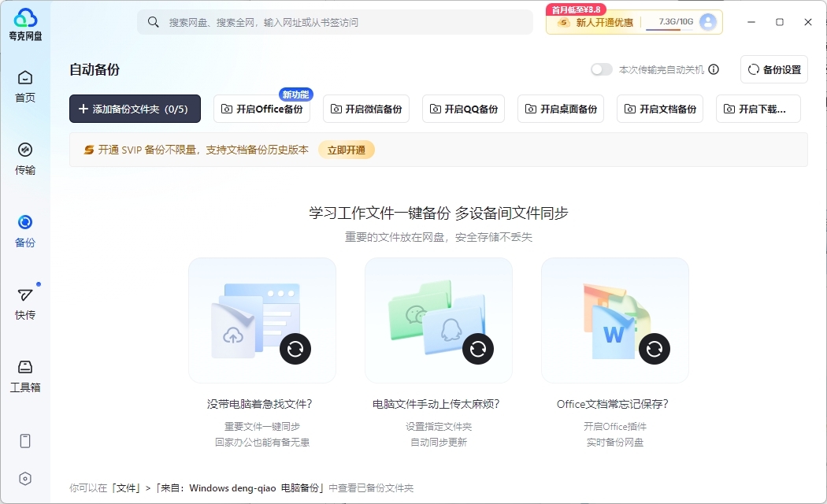
Task: Click 添加备份文件夹 button
Action: tap(135, 109)
